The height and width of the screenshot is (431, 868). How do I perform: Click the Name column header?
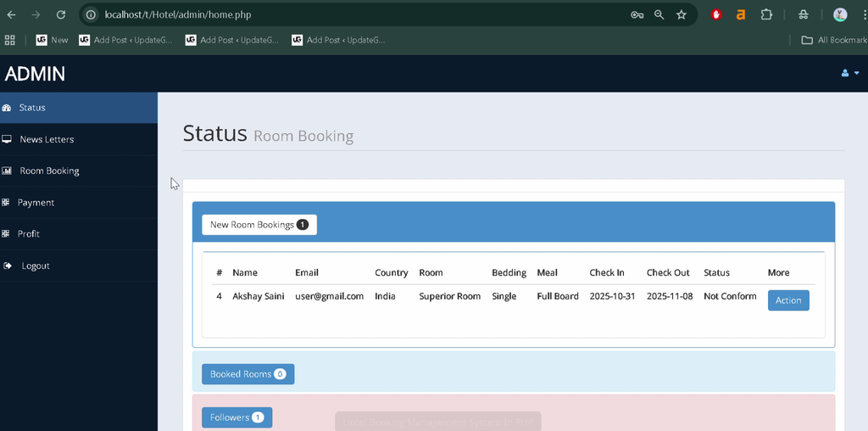coord(245,272)
